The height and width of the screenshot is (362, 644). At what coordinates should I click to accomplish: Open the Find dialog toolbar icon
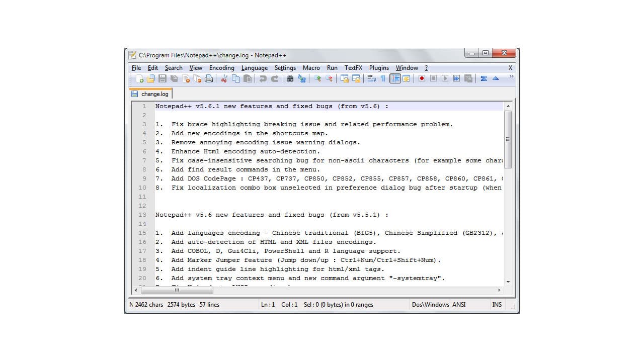tap(291, 78)
